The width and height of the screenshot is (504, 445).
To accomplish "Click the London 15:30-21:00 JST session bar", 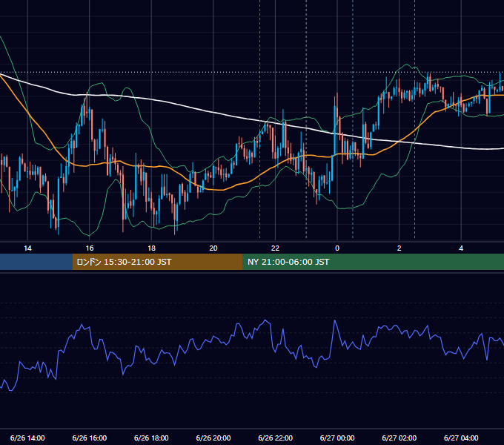I will click(157, 262).
